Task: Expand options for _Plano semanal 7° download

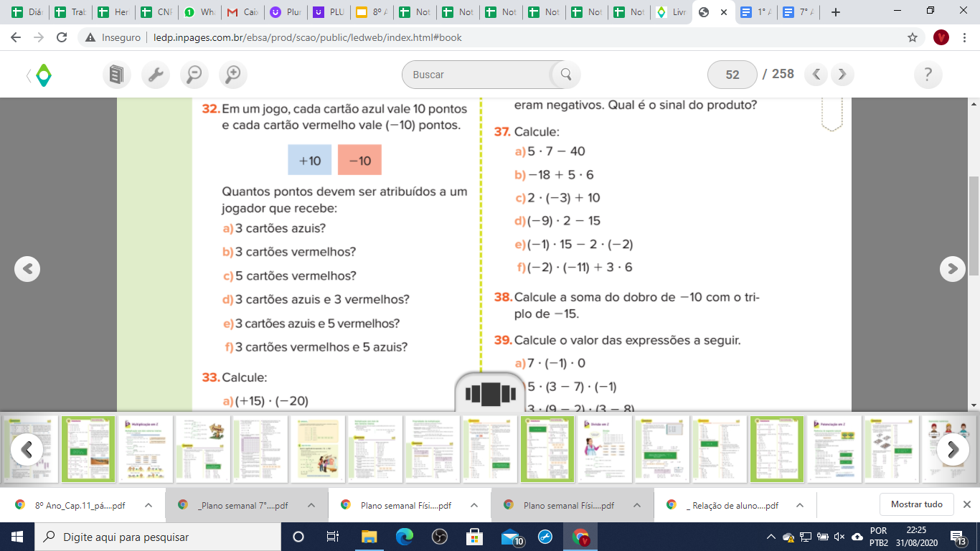Action: (311, 505)
